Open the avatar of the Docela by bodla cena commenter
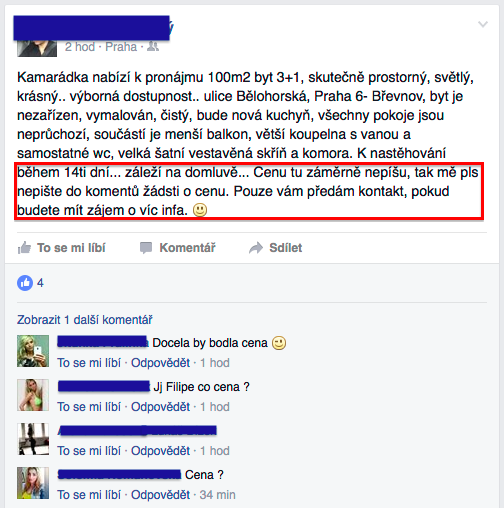Screen dimensions: 504x508 coord(33,351)
